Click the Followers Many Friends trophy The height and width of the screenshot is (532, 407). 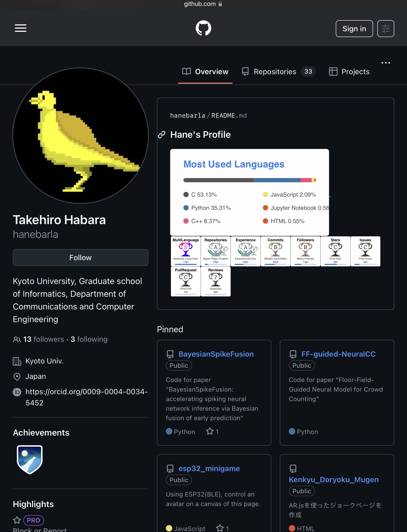click(306, 251)
